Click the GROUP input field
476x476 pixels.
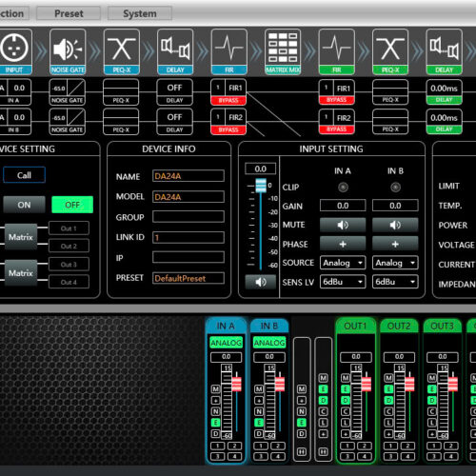click(x=188, y=217)
